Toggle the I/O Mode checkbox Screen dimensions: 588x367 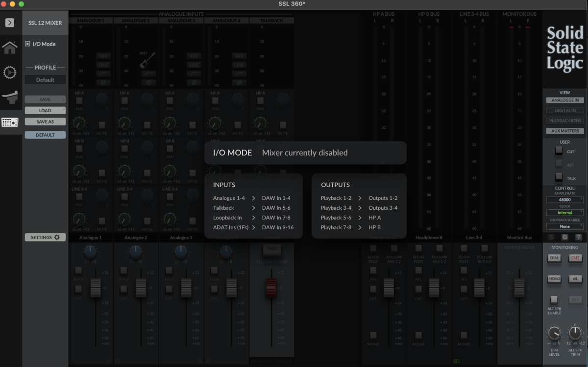tap(27, 44)
